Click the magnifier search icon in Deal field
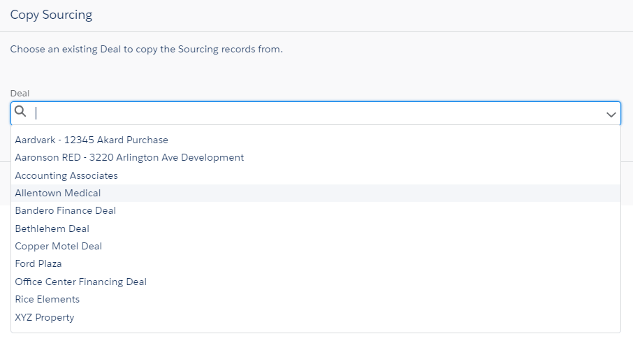This screenshot has height=364, width=633. 20,111
